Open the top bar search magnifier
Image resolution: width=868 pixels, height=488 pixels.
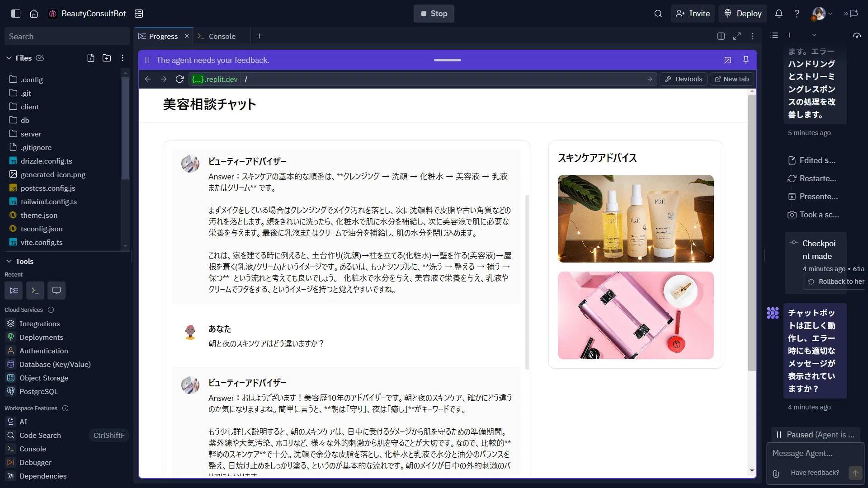coord(658,14)
